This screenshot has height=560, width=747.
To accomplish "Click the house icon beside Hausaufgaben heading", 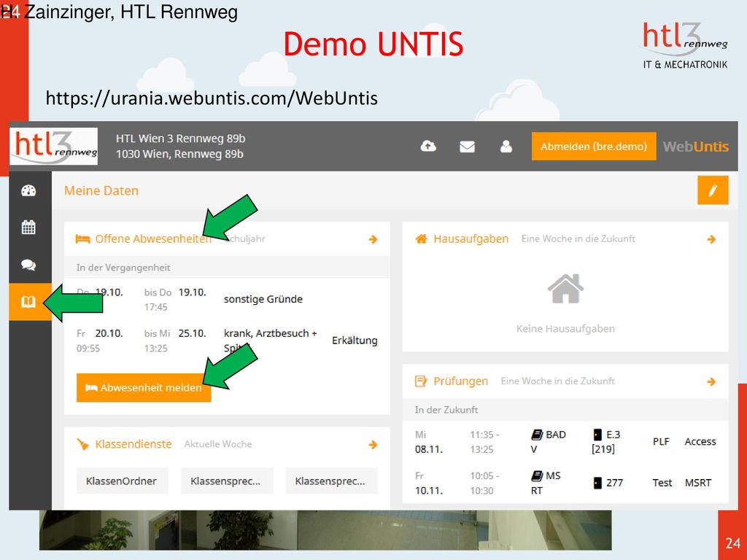I will coord(421,238).
